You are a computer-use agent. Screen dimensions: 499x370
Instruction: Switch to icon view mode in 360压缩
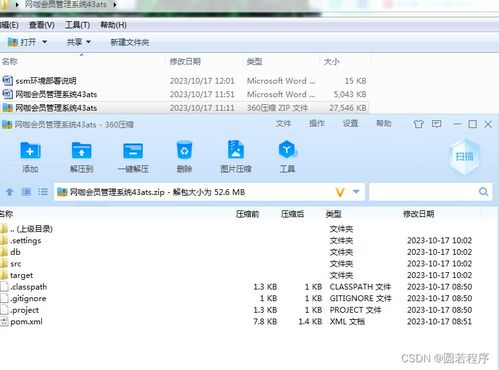coord(26,192)
